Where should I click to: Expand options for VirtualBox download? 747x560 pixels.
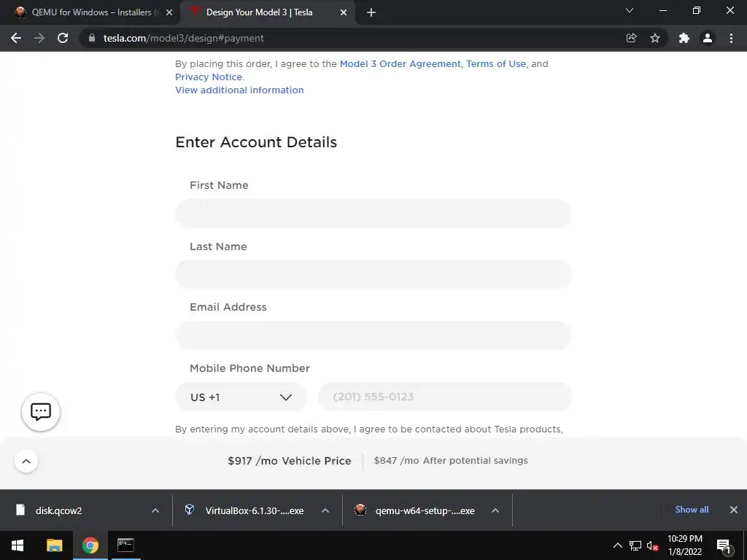tap(325, 510)
